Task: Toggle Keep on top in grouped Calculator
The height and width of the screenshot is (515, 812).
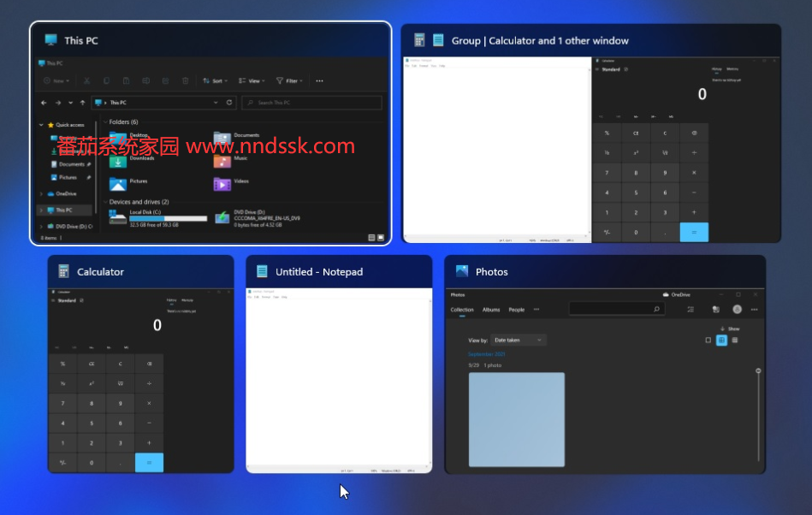Action: pos(625,69)
